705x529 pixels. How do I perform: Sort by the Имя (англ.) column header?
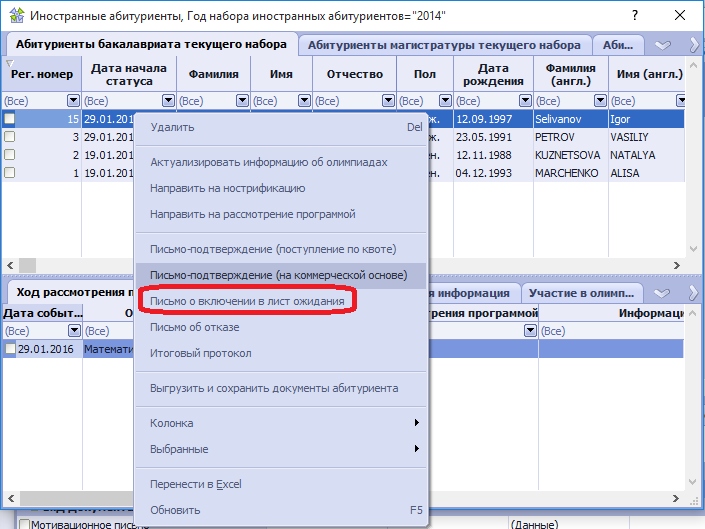coord(647,74)
